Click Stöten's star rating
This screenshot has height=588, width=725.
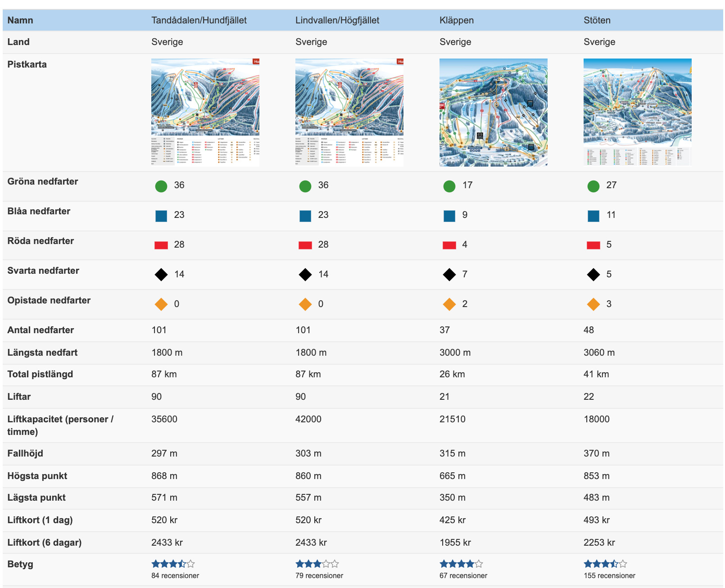(605, 564)
